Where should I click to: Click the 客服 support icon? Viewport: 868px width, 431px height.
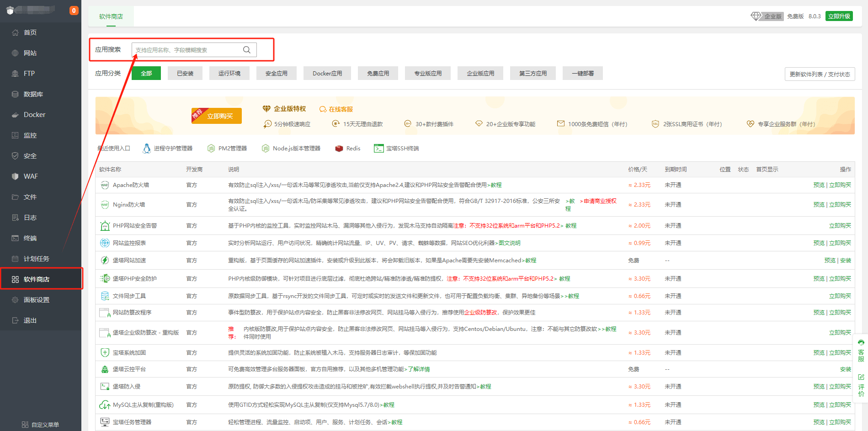coord(861,350)
